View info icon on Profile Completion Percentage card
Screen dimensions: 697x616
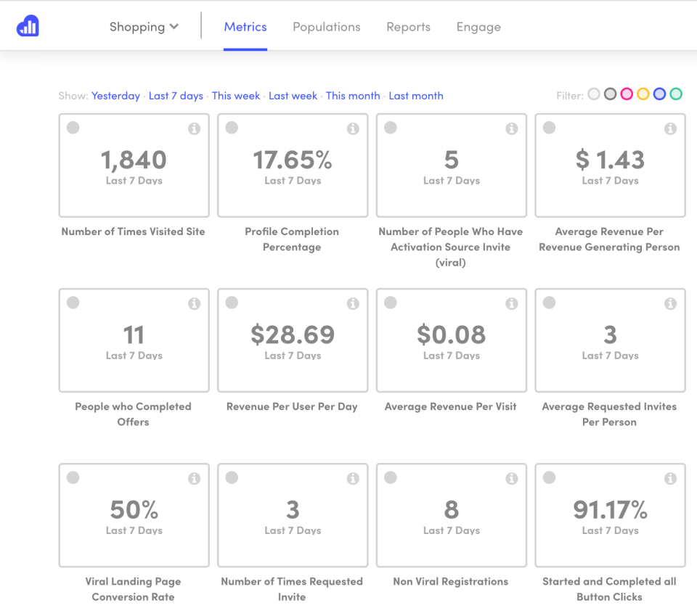pyautogui.click(x=353, y=128)
